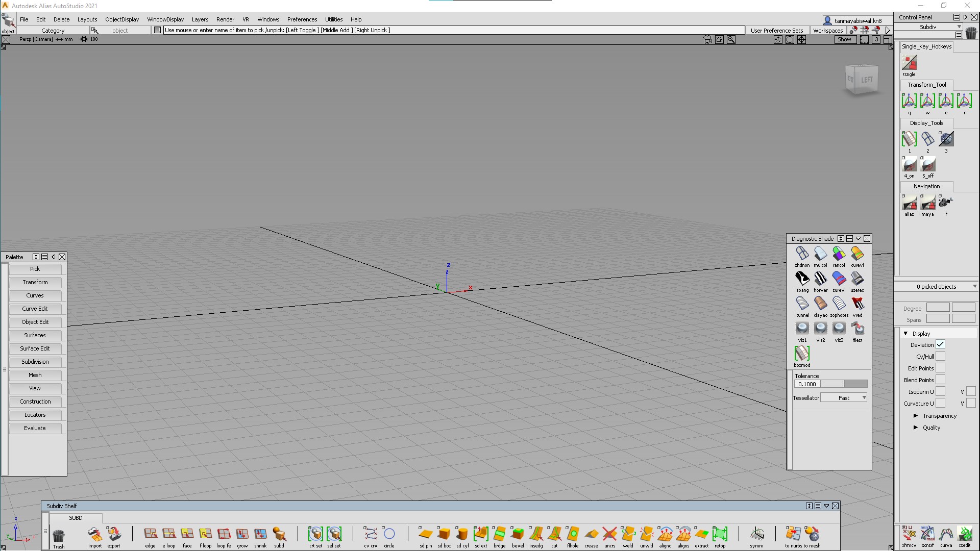The width and height of the screenshot is (980, 551).
Task: Click the Trash icon in Subdiv Shelf
Action: coord(59,536)
